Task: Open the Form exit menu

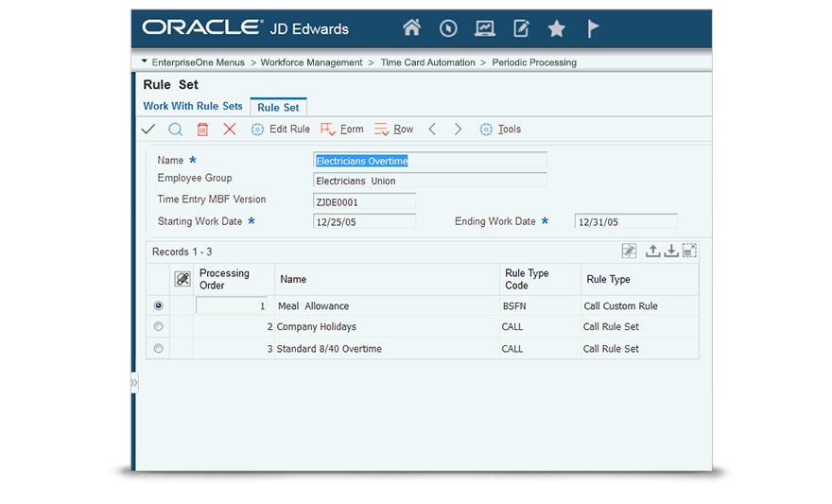Action: (341, 129)
